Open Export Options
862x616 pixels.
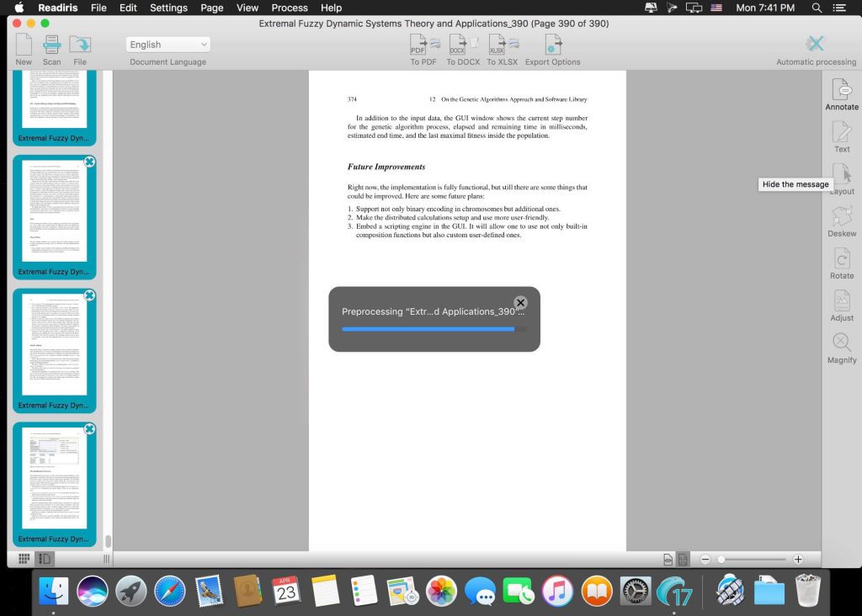(x=552, y=45)
